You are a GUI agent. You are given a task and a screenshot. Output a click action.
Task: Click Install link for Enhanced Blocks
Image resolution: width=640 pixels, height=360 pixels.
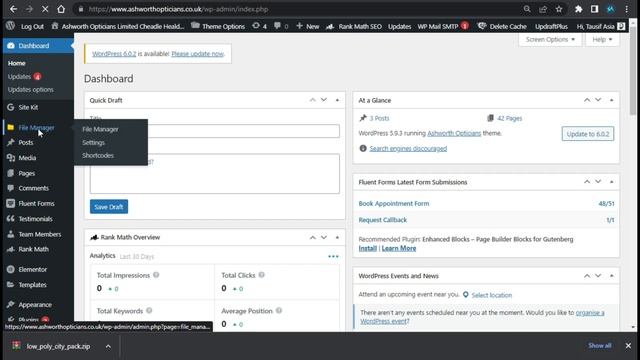pos(367,248)
